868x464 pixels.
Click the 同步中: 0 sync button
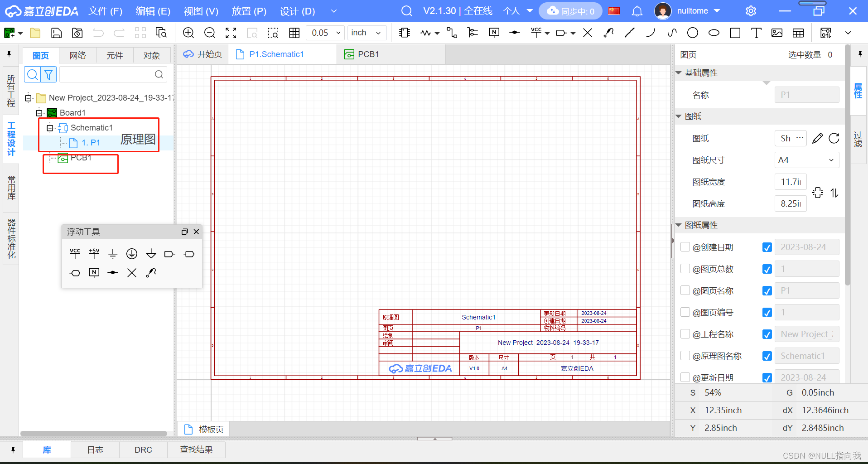pos(570,11)
